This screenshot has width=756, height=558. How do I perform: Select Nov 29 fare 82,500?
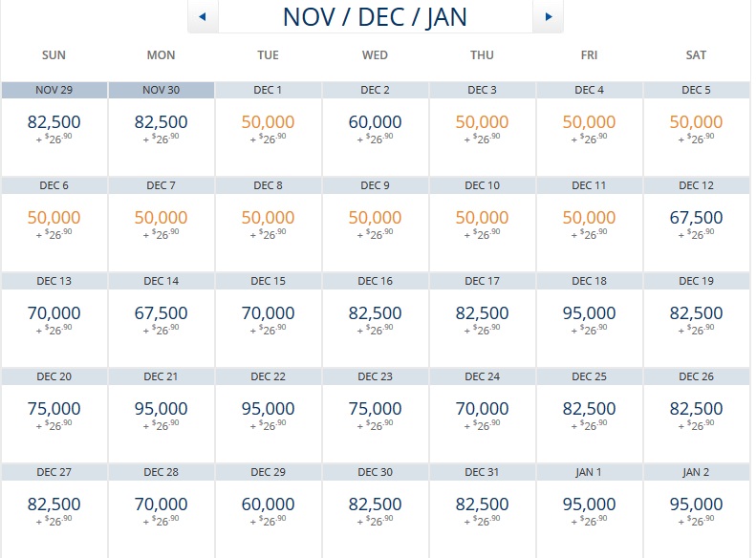pyautogui.click(x=54, y=122)
